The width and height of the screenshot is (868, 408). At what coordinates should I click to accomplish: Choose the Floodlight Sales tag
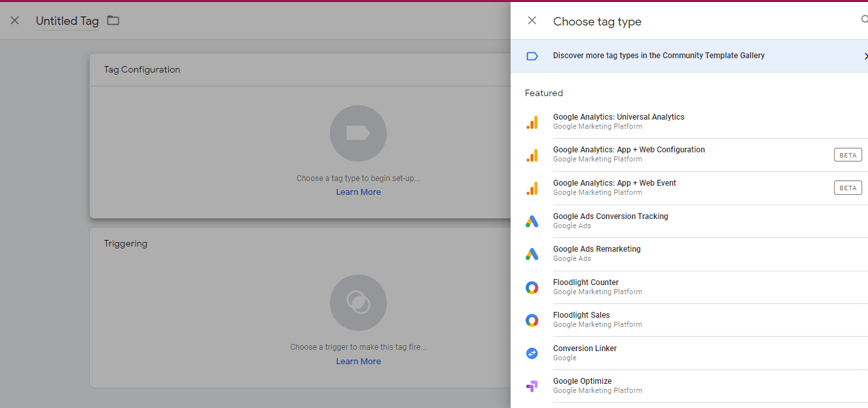[x=581, y=318]
